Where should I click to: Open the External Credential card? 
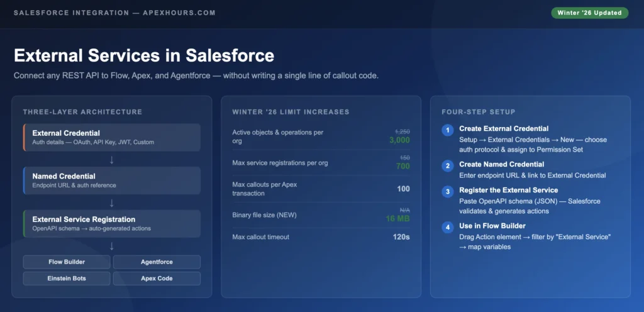(x=112, y=137)
